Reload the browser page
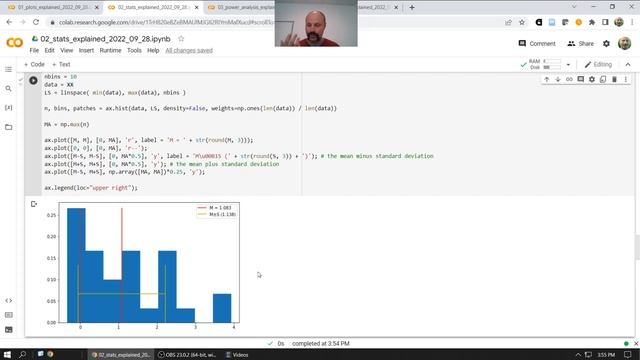The image size is (640, 360). click(36, 22)
